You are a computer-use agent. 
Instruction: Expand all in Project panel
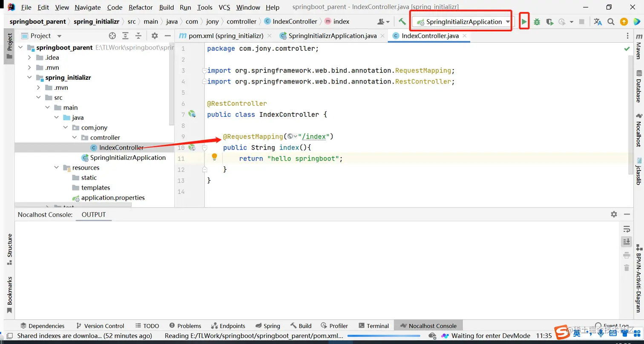(x=125, y=36)
